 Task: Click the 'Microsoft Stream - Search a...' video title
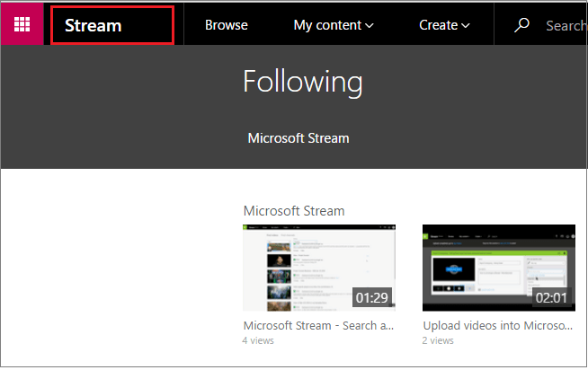pyautogui.click(x=318, y=325)
